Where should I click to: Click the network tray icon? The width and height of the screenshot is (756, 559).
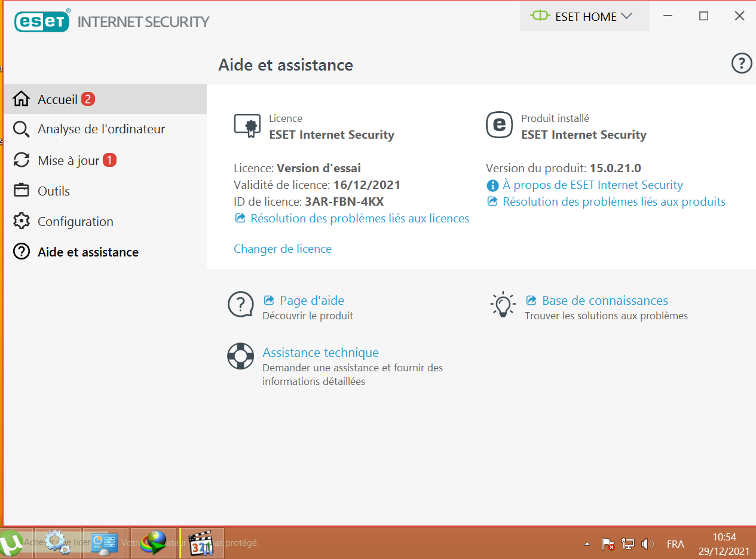tap(628, 544)
